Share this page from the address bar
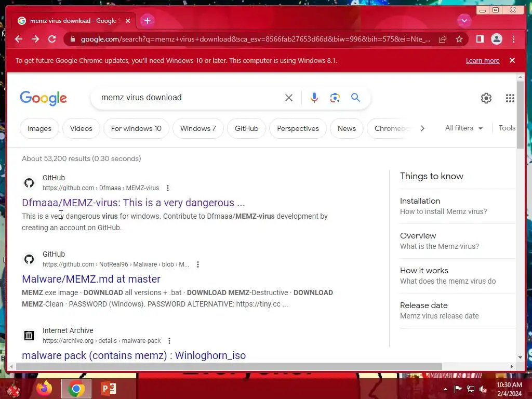Image resolution: width=532 pixels, height=399 pixels. [x=443, y=39]
